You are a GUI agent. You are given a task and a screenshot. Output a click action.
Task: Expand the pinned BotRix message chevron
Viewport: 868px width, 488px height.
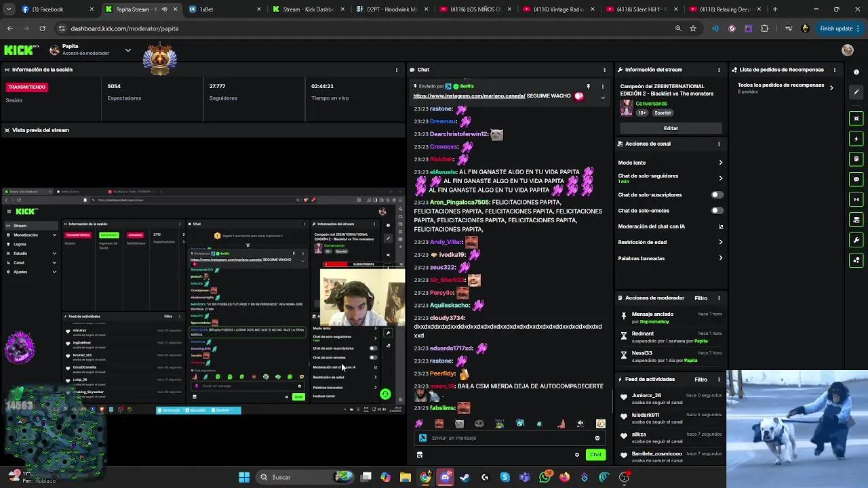(602, 96)
